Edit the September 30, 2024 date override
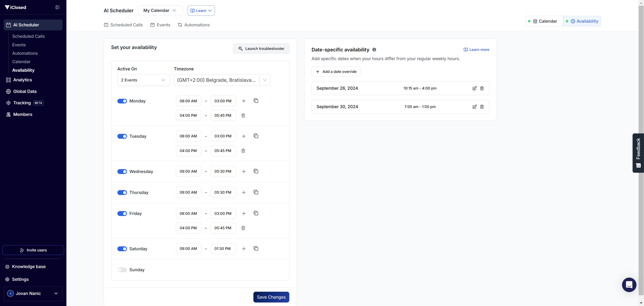 point(474,107)
